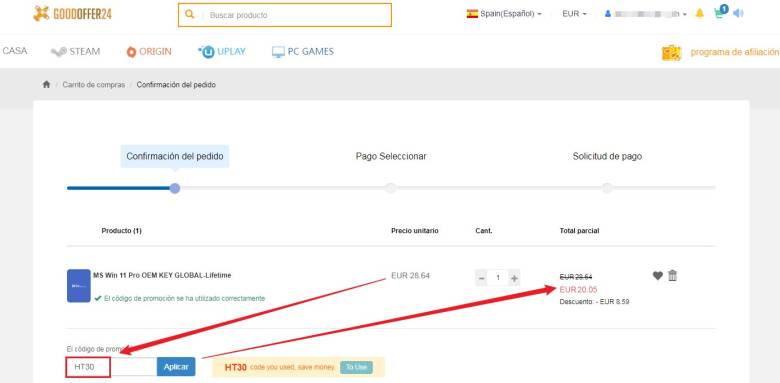780x383 pixels.
Task: Decrease quantity with minus button
Action: tap(481, 278)
